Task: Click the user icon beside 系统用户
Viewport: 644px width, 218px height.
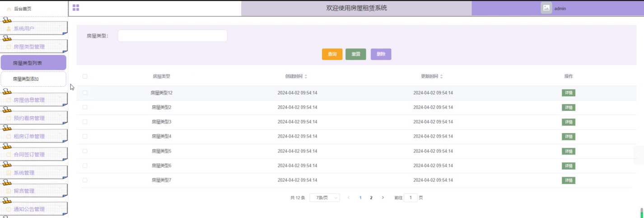Action: (x=9, y=28)
